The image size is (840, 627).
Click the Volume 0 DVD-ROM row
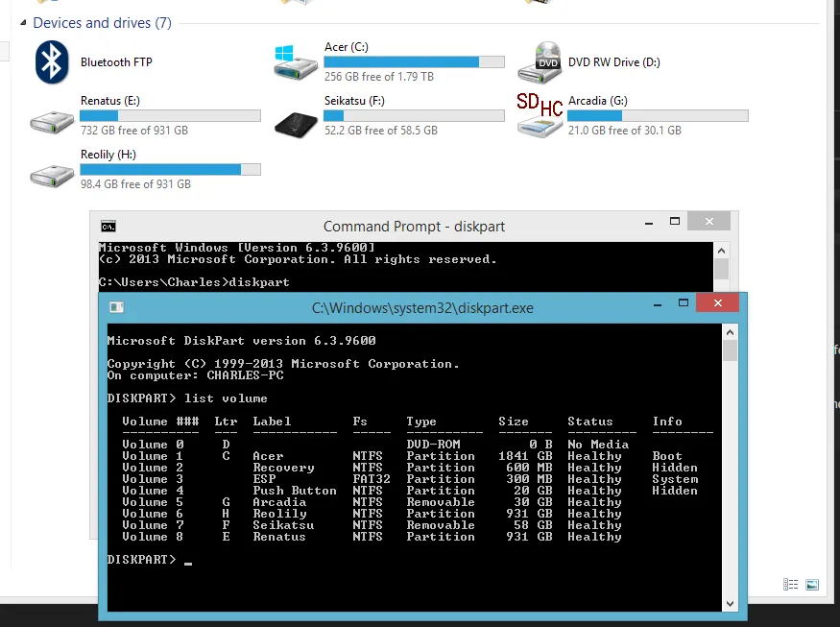[375, 445]
